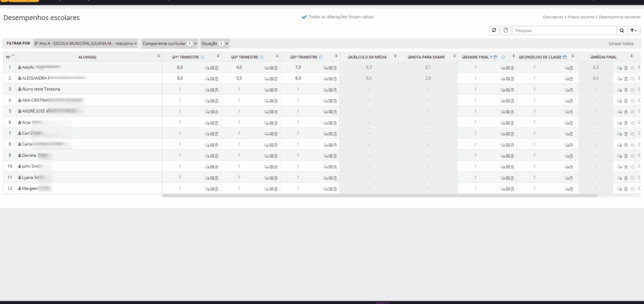Open comments for ALESSANDRA's 2º Trimestre grade
The height and width of the screenshot is (304, 644).
tap(266, 79)
